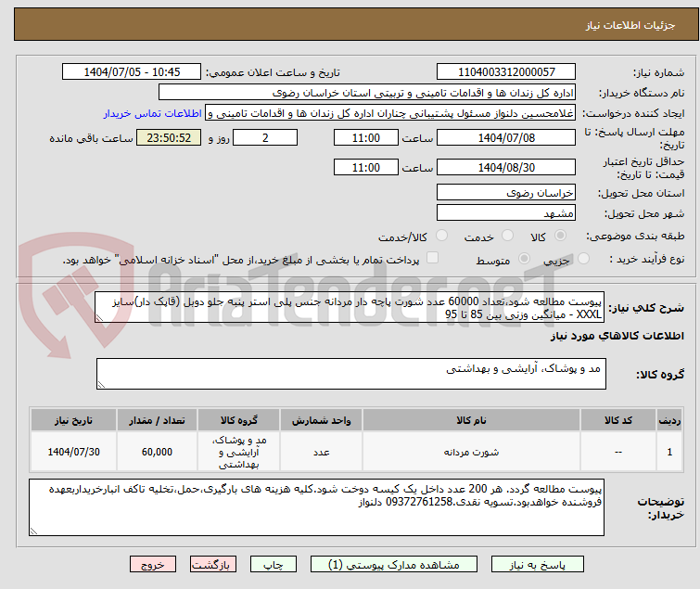This screenshot has width=700, height=589.
Task: Open مشاهده مدارک پیوستی (1) attachments
Action: [x=394, y=565]
